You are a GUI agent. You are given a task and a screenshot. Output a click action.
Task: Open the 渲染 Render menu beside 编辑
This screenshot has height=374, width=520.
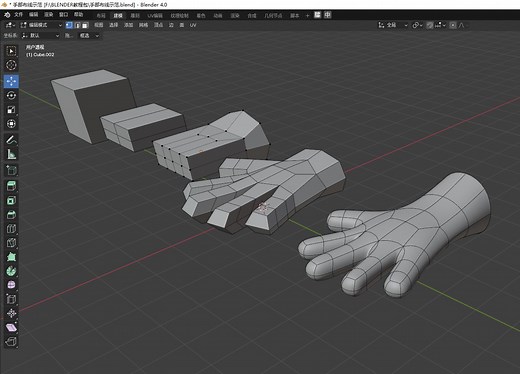tap(49, 15)
